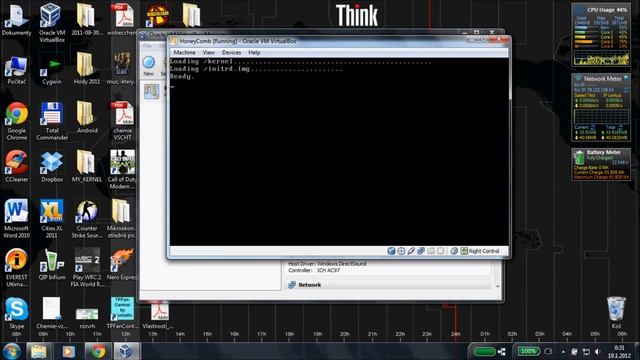
Task: Open the Hody 2011 folder
Action: click(87, 69)
